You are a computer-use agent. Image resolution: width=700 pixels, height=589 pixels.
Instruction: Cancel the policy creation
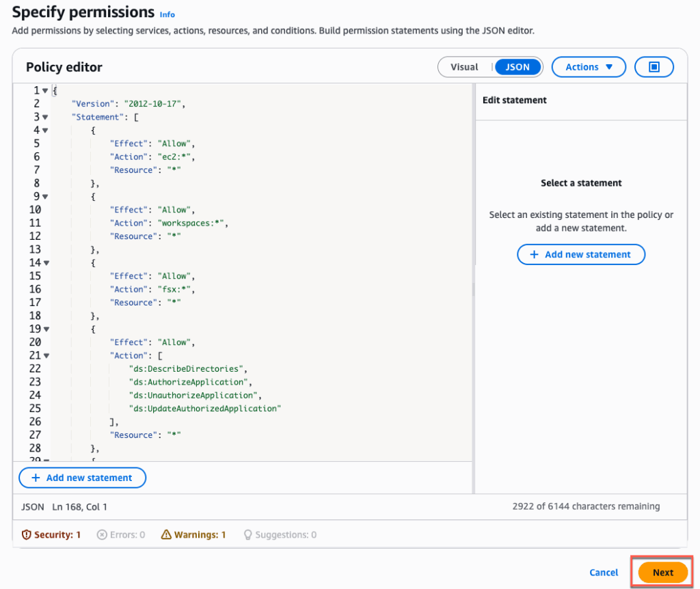604,573
